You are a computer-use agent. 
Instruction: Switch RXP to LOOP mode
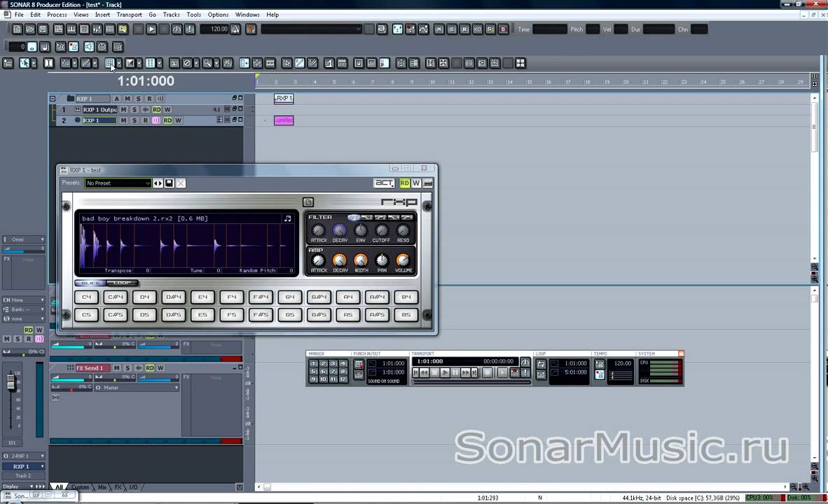pyautogui.click(x=122, y=283)
